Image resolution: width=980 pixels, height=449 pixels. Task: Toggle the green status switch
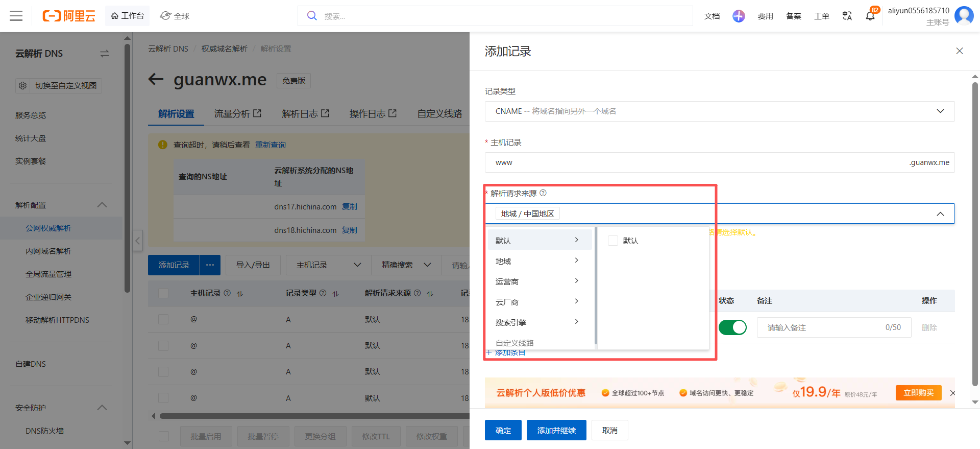732,327
